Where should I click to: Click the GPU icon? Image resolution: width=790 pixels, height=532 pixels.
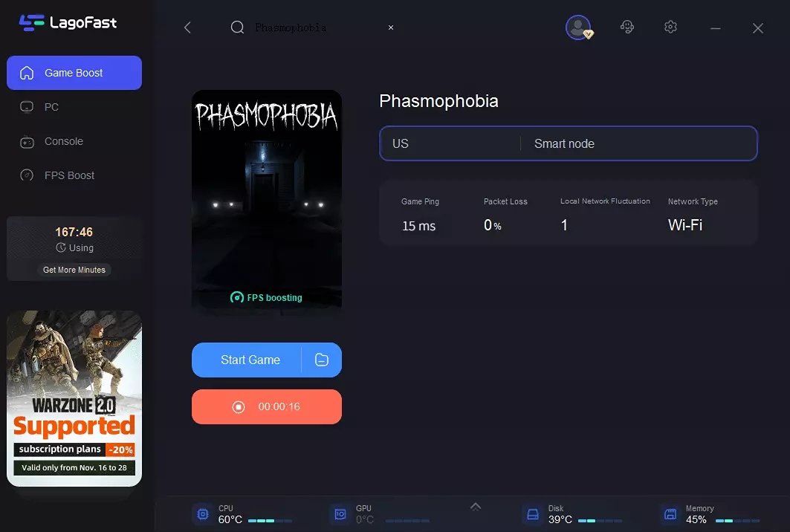[x=340, y=514]
